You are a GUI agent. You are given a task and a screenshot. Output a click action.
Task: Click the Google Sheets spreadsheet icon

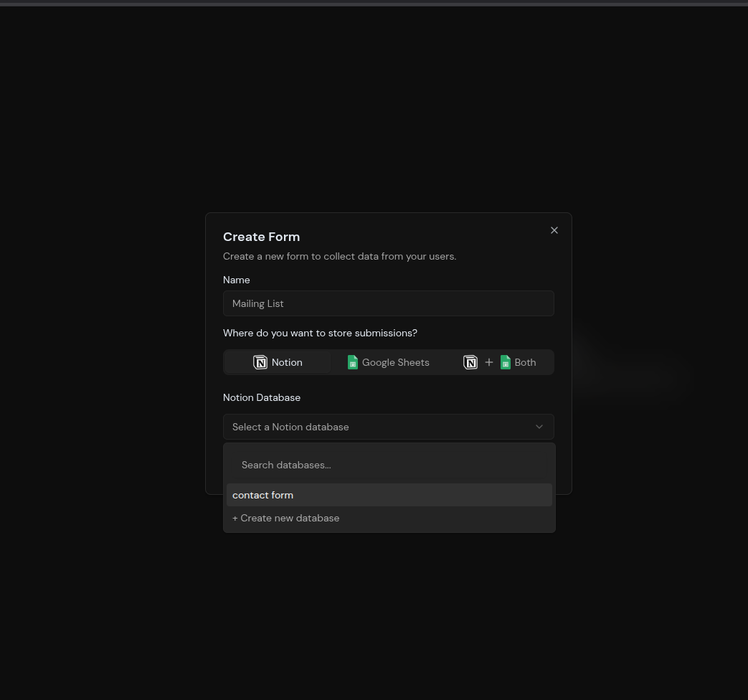point(353,362)
